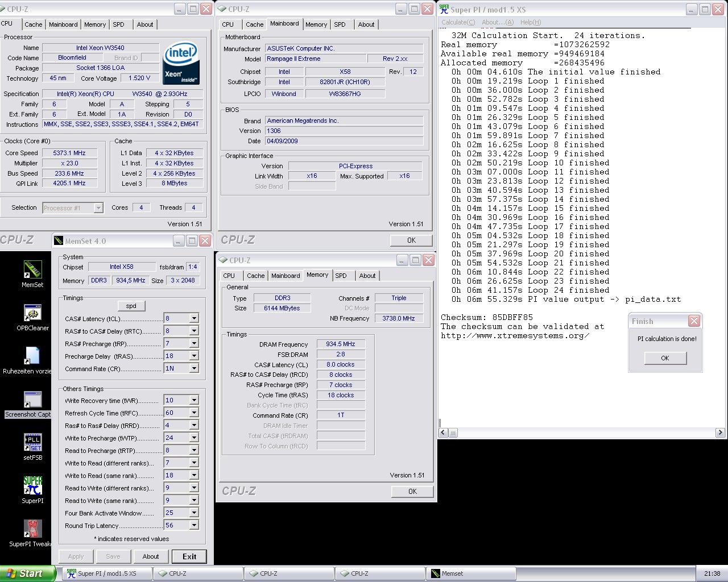Open Round Trip Latency dropdown
The image size is (728, 582).
tap(194, 525)
